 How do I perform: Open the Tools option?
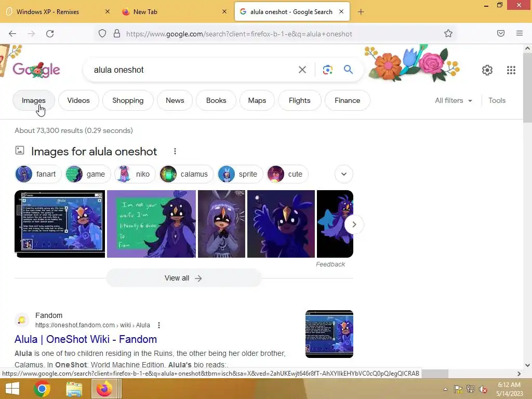point(497,100)
